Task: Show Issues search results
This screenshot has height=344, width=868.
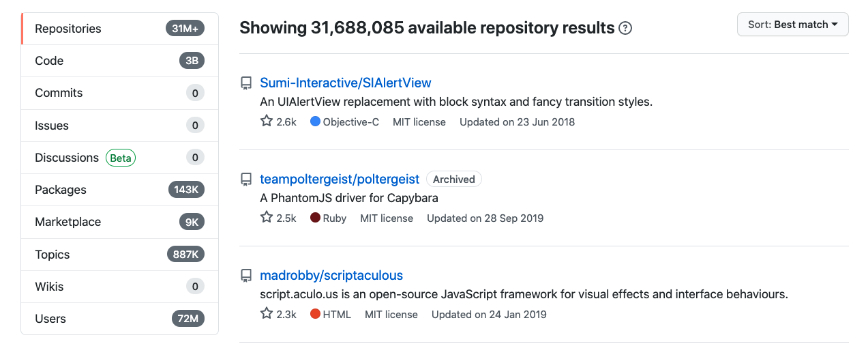Action: [x=119, y=126]
